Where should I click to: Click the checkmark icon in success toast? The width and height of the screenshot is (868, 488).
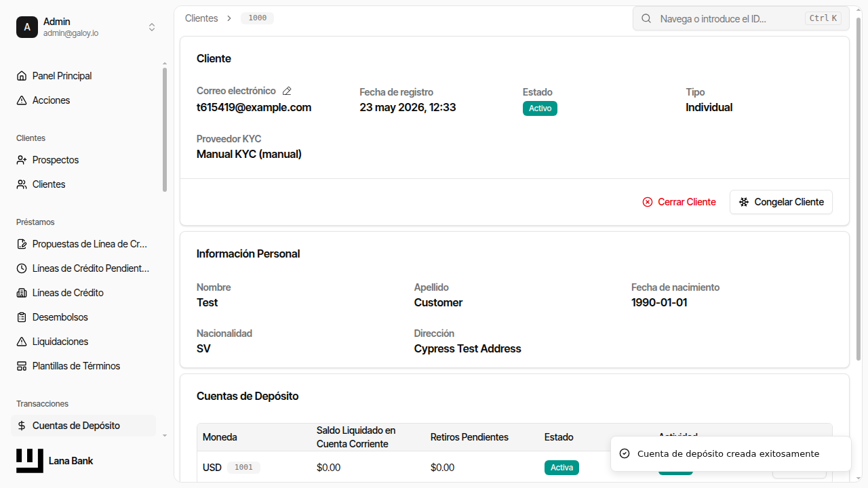pos(625,453)
